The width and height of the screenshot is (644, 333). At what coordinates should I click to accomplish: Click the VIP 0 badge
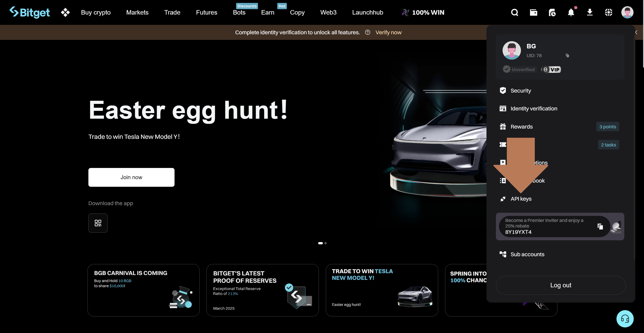point(551,70)
